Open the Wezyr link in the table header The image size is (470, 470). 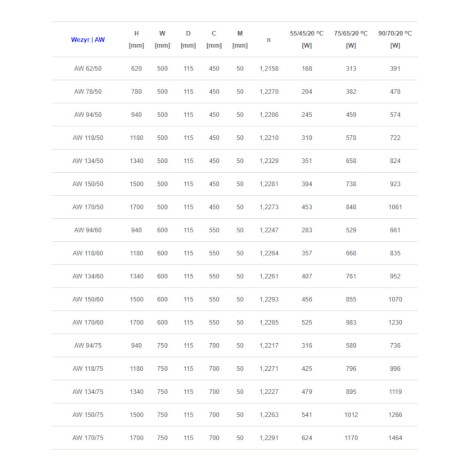click(80, 40)
